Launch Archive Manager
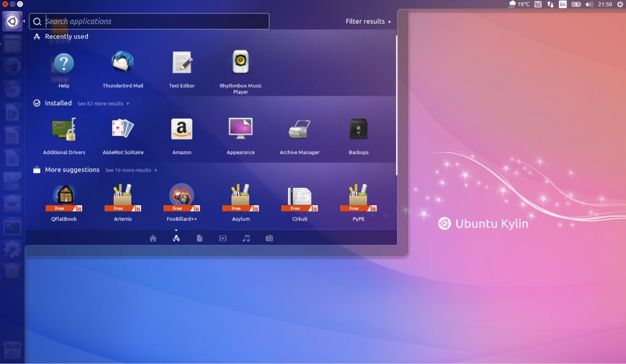 click(x=299, y=128)
